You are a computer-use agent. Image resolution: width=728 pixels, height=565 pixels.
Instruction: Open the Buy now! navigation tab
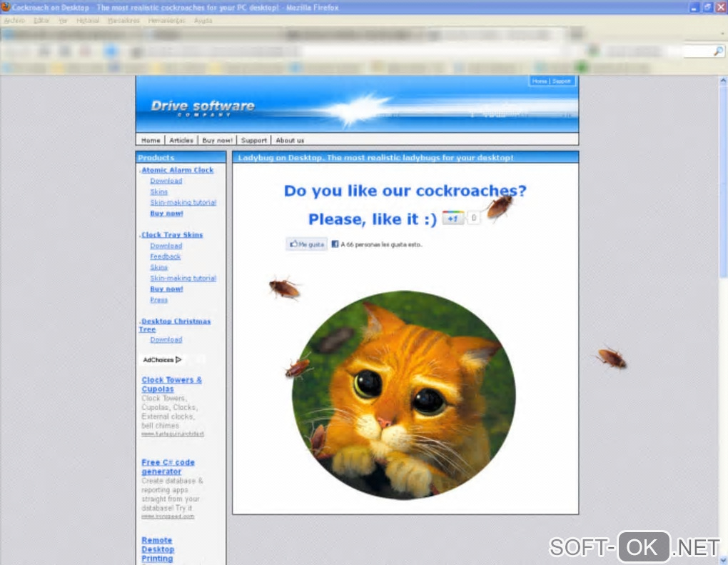(x=217, y=140)
